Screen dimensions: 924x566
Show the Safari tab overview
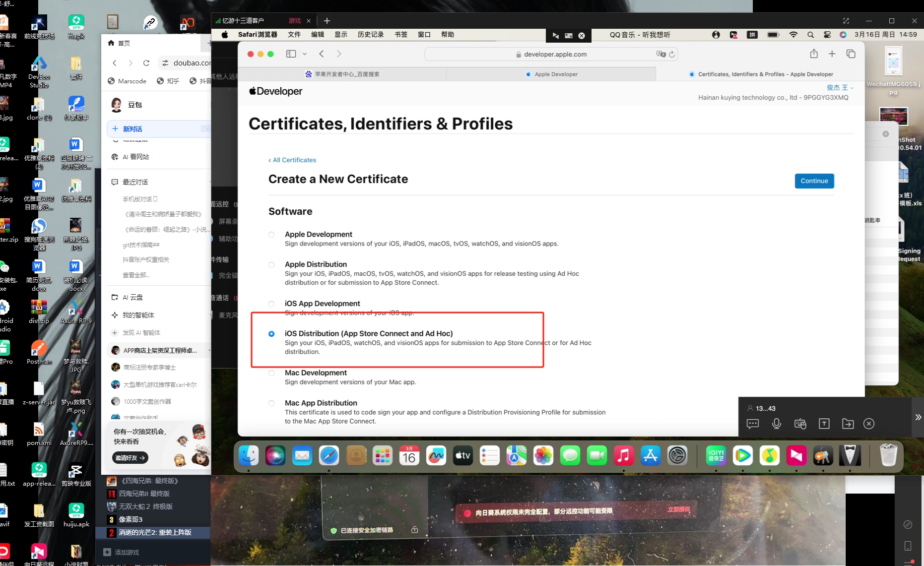851,54
